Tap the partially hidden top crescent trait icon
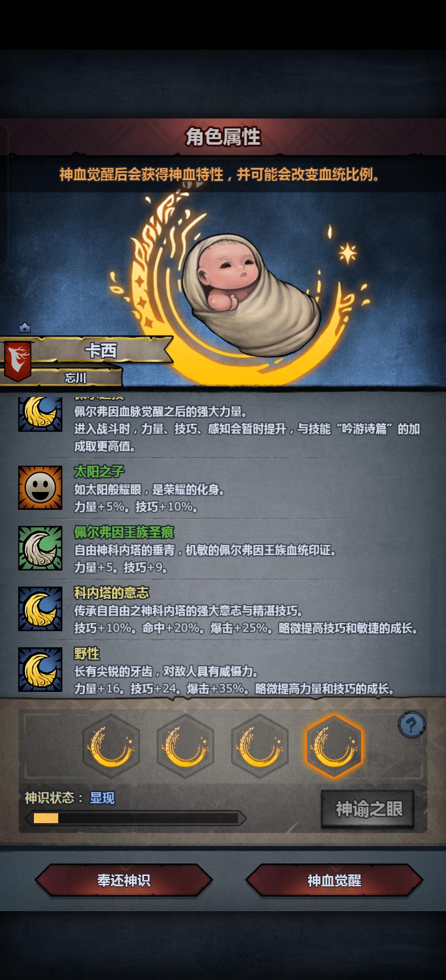 [40, 414]
